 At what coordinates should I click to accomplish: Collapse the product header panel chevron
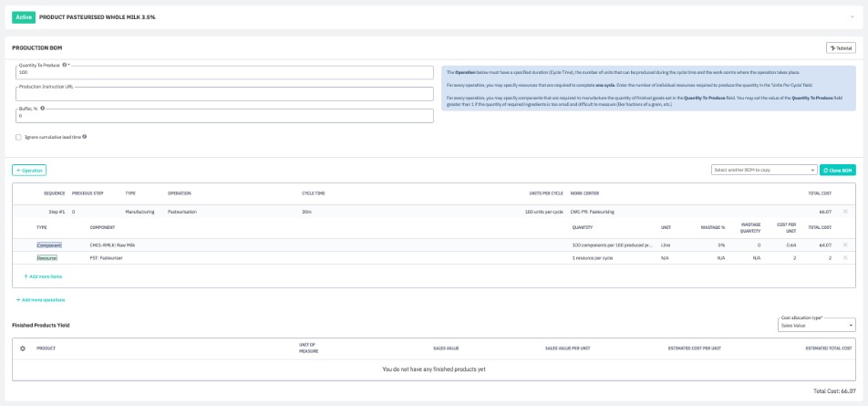[x=851, y=16]
